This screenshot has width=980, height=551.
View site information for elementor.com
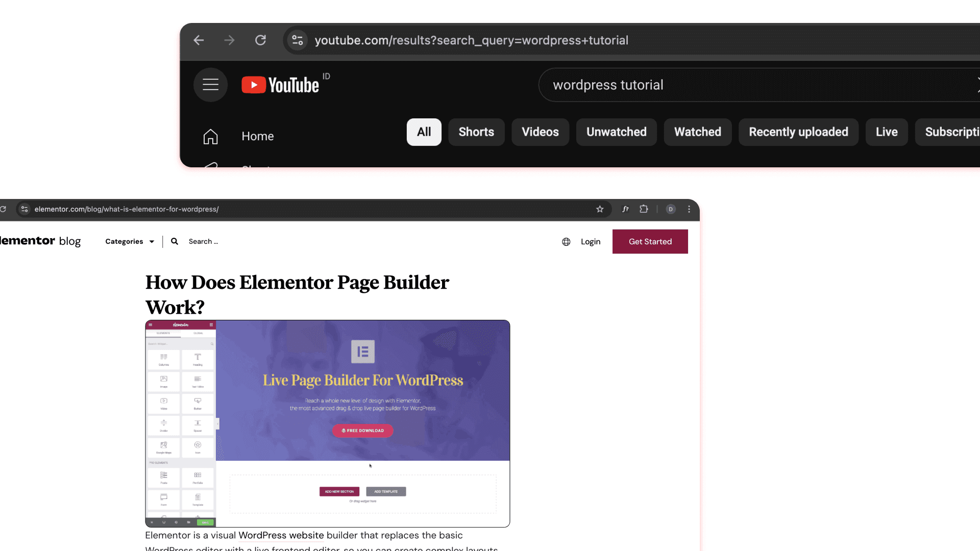(x=24, y=209)
